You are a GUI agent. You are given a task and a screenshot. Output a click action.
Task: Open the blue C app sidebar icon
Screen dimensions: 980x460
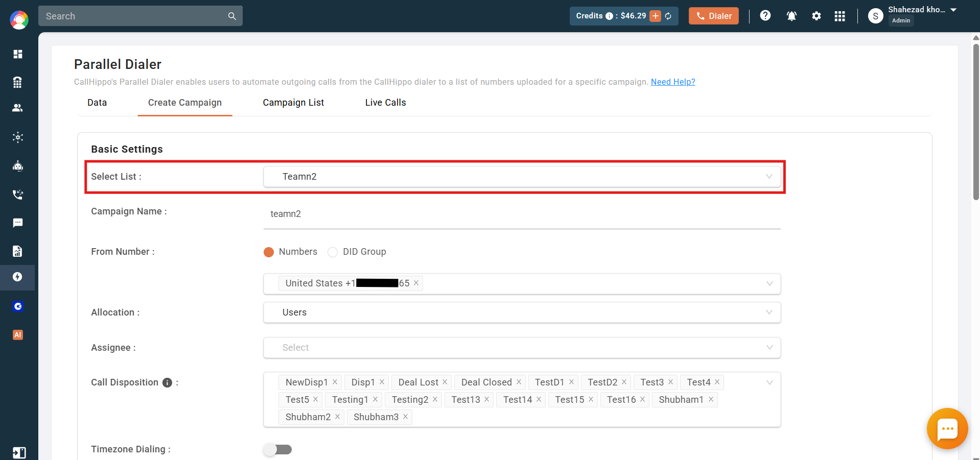coord(18,306)
